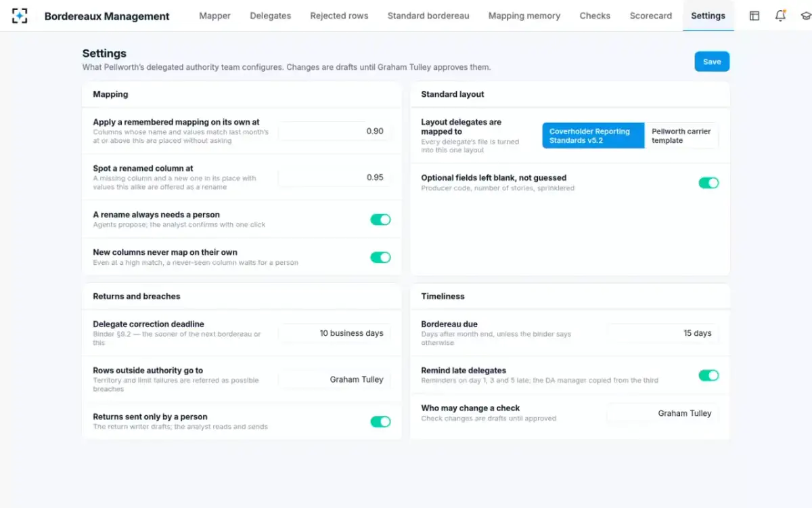812x508 pixels.
Task: Open the Standard bordereau tab
Action: click(428, 16)
